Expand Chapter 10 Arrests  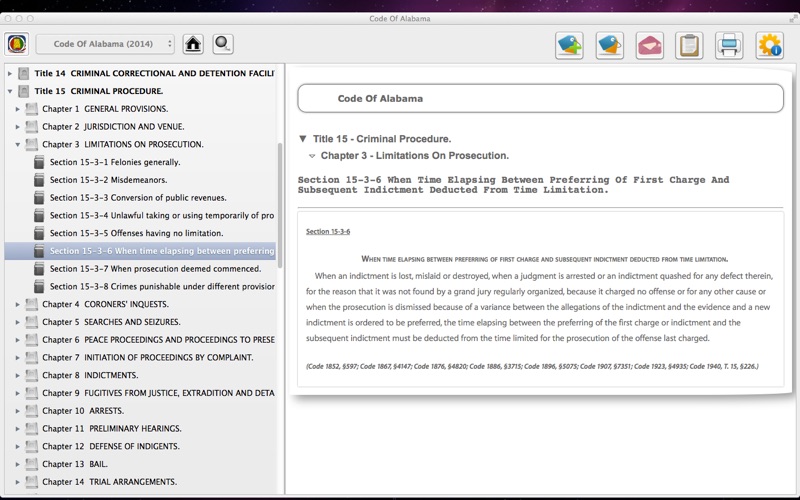tap(17, 411)
